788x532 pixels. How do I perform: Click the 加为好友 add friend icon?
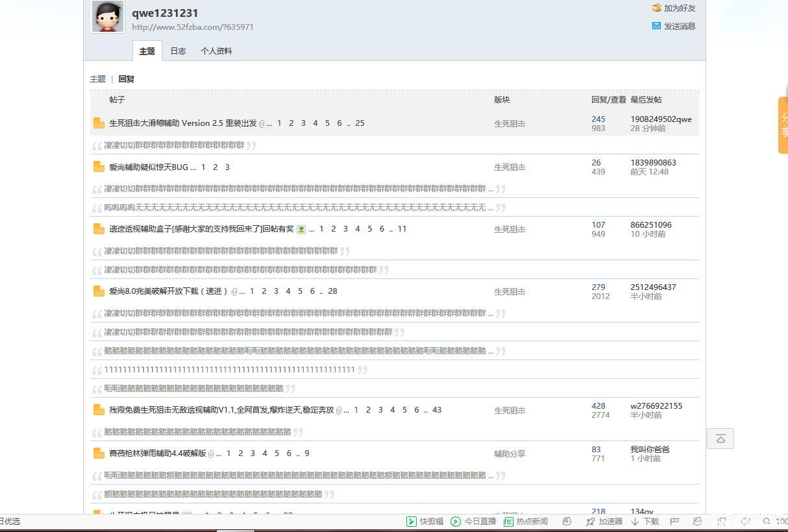point(656,8)
